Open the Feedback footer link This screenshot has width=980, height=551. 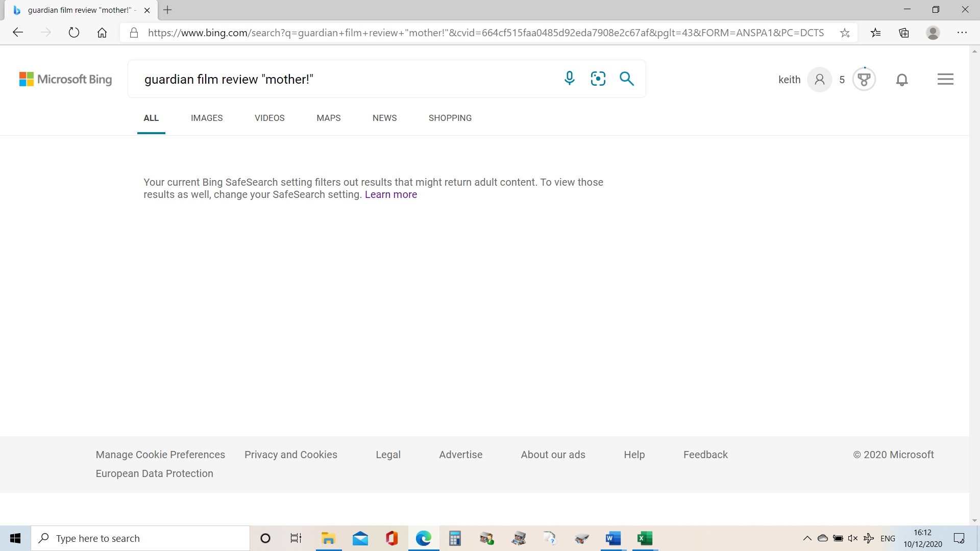706,455
